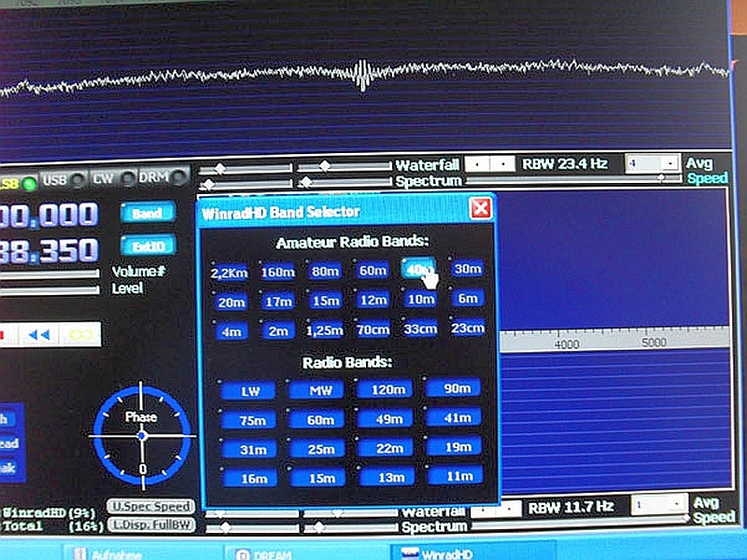Select the 2m band

(278, 330)
